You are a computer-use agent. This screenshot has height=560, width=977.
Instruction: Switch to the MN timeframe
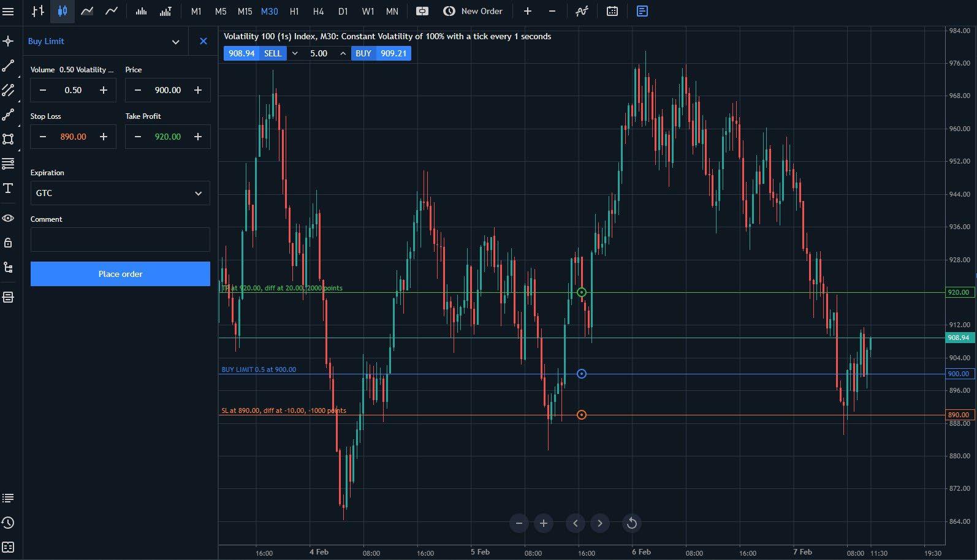coord(392,11)
